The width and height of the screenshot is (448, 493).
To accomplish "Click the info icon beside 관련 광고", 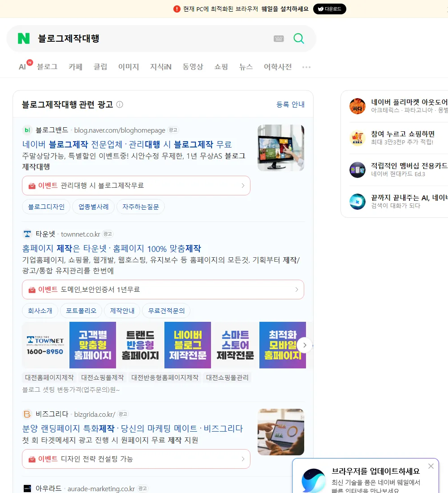I will point(120,104).
